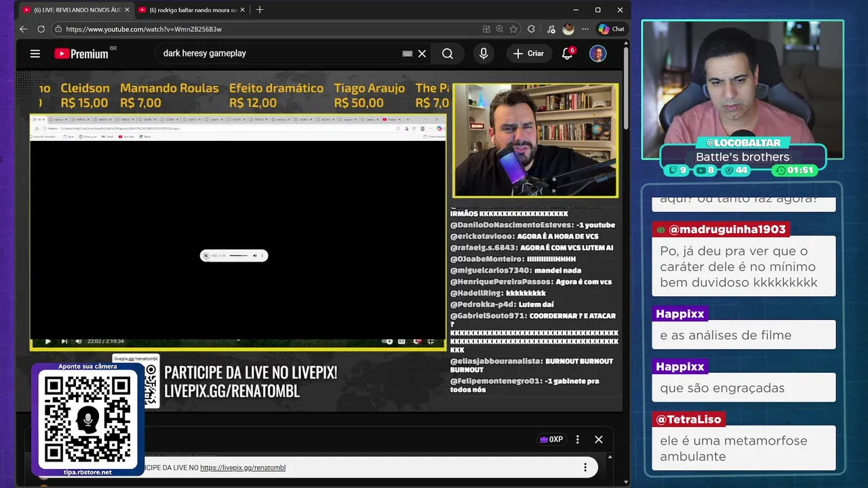Viewport: 868px width, 488px height.
Task: Click the 22:02 / 2:19:34 time display
Action: point(106,341)
